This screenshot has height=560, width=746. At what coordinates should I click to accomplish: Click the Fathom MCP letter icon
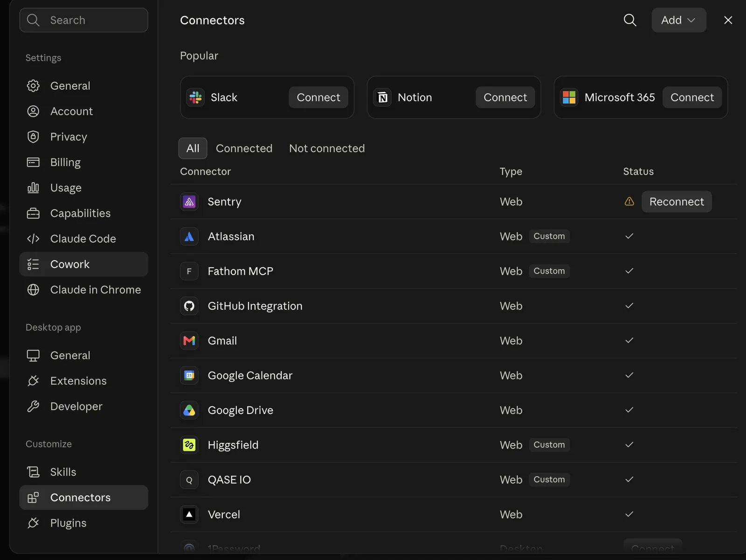[189, 271]
